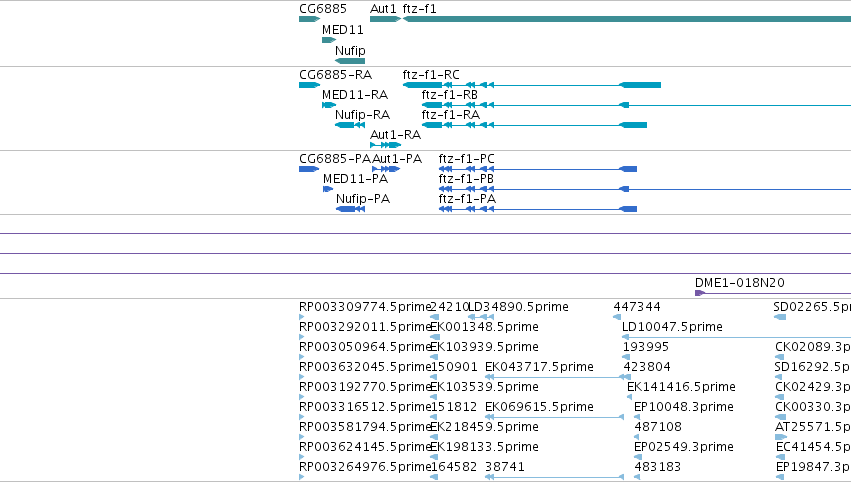Image resolution: width=851 pixels, height=482 pixels.
Task: Click the CG6885-RA transcript label
Action: click(x=335, y=74)
